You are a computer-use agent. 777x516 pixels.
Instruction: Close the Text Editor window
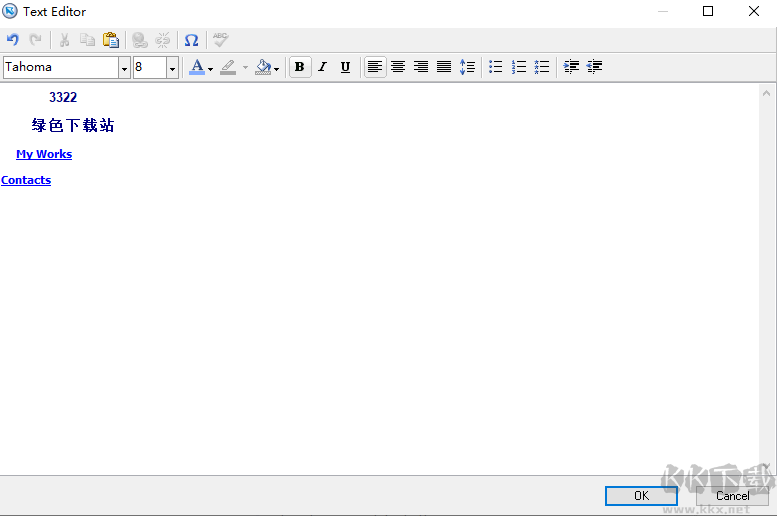754,11
